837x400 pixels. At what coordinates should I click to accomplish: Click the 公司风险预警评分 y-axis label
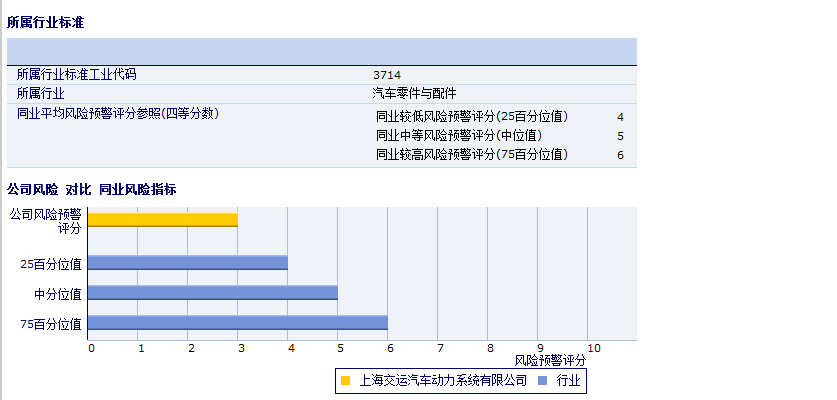pos(45,220)
